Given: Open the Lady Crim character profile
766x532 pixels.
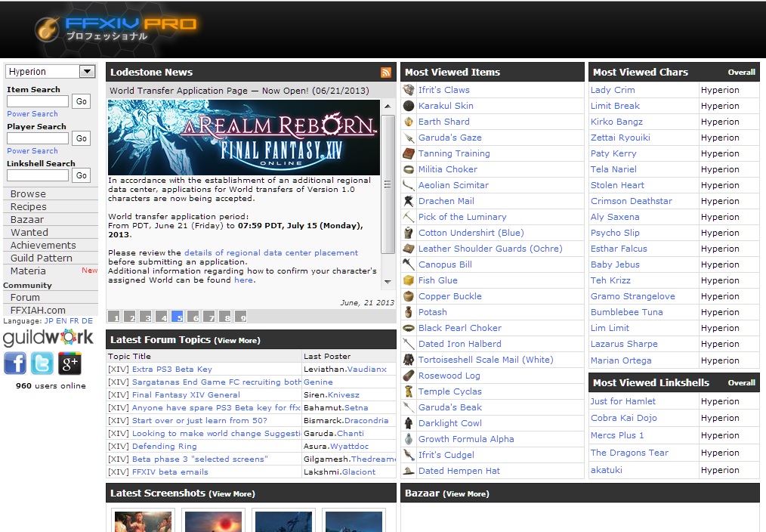Looking at the screenshot, I should [613, 90].
